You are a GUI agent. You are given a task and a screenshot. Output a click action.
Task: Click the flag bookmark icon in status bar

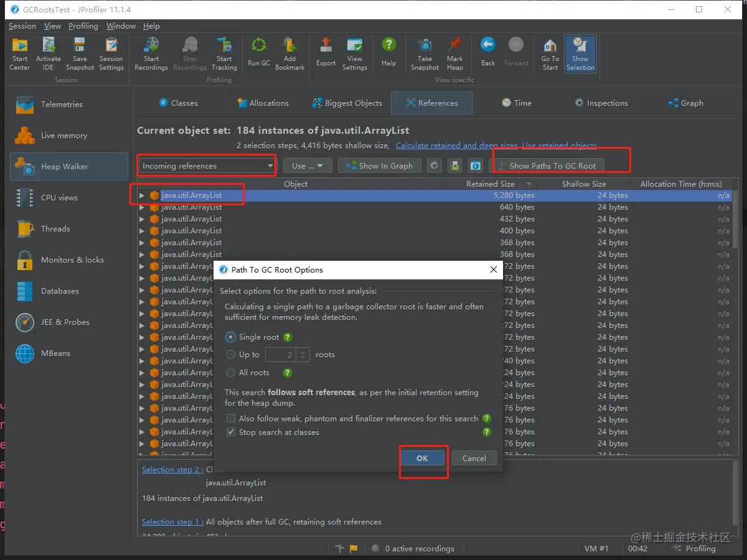pos(354,549)
